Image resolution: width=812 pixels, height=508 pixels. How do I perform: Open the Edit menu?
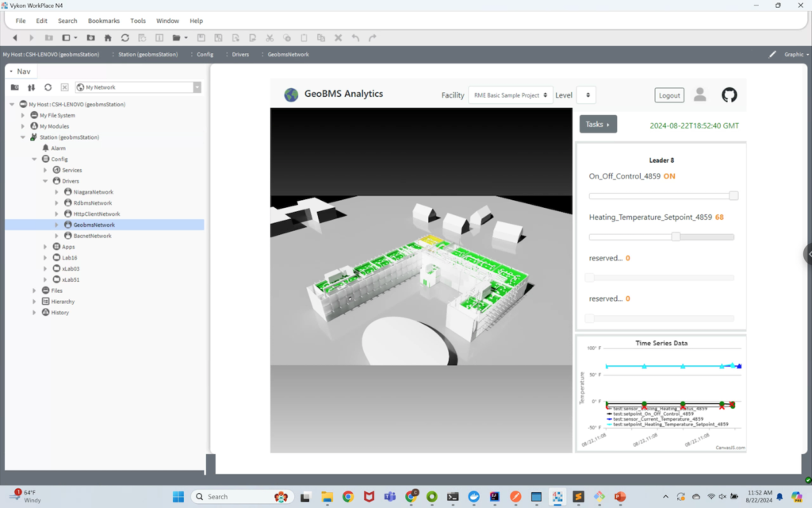(x=41, y=21)
